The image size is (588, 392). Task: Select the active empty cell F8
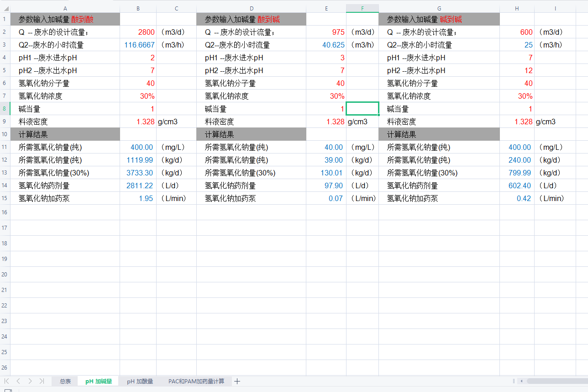(x=362, y=109)
